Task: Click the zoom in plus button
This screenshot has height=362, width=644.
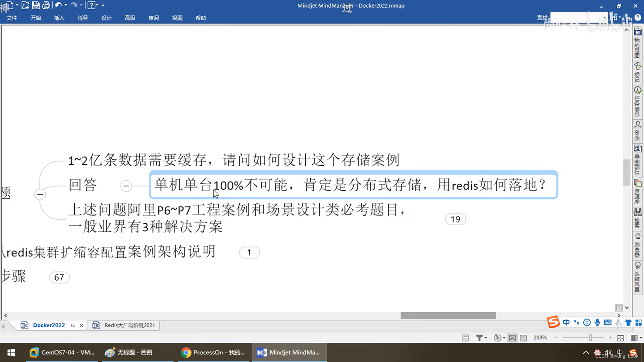Action: tap(610, 338)
